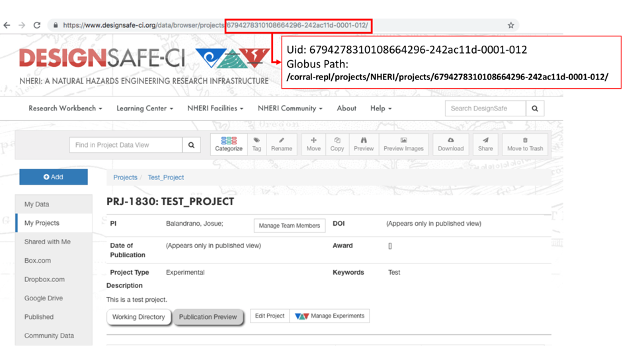
Task: Select My Data in sidebar
Action: click(x=54, y=204)
